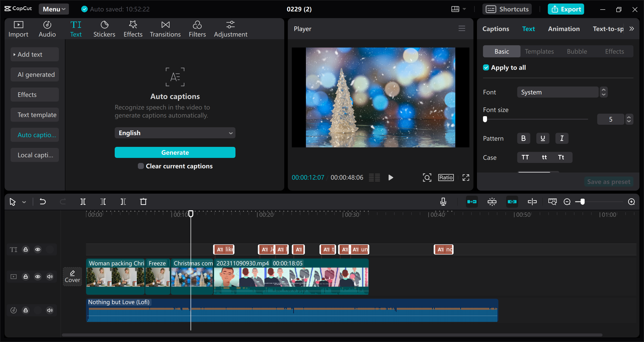This screenshot has width=644, height=342.
Task: Open the Templates tab
Action: click(539, 51)
